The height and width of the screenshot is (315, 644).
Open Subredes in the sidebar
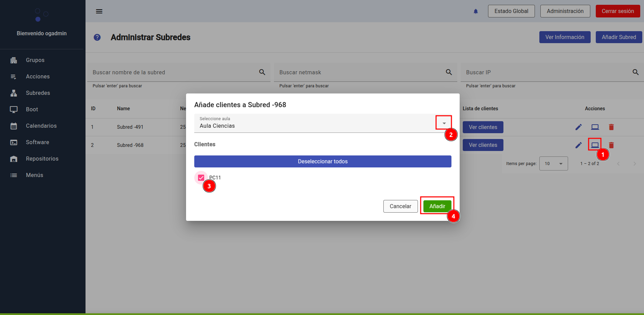[38, 93]
